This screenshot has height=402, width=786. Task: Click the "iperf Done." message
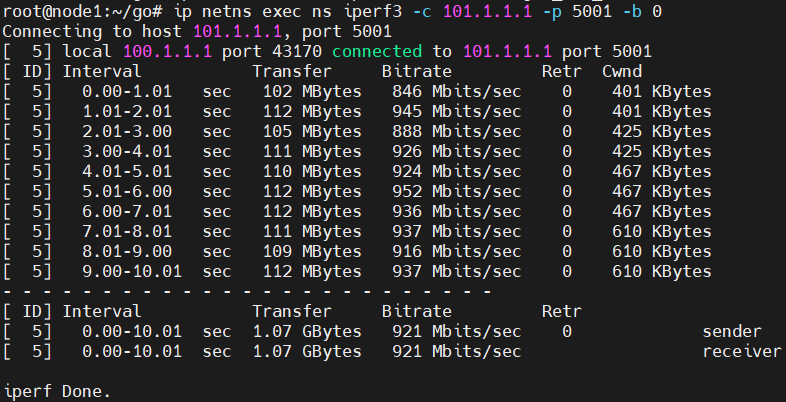tap(57, 390)
